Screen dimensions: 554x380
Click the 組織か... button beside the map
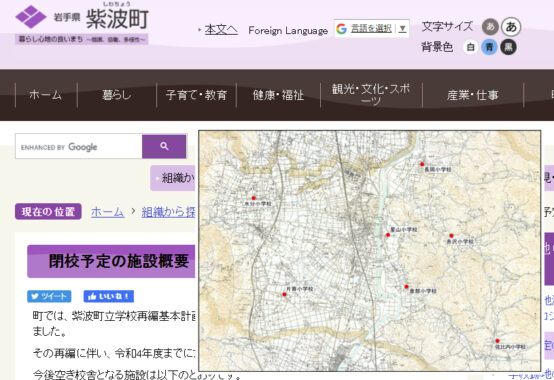coord(173,178)
